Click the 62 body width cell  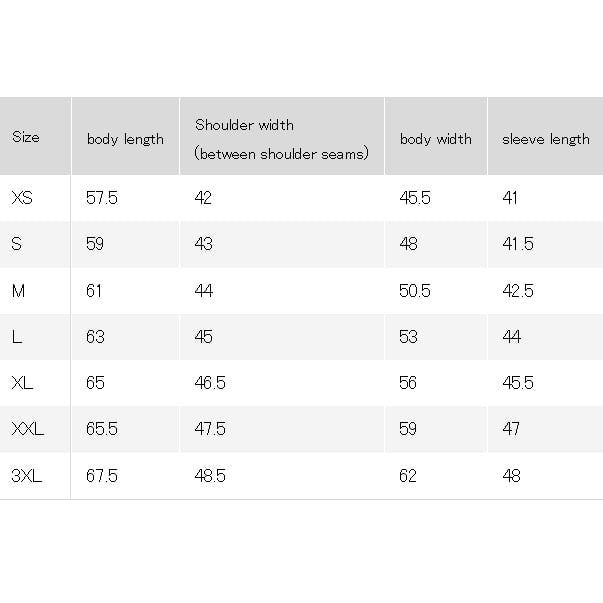click(x=408, y=476)
